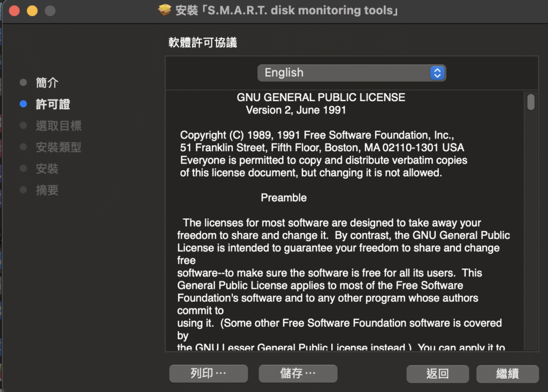Click the gray bullet beside 安裝
548x392 pixels.
click(23, 168)
